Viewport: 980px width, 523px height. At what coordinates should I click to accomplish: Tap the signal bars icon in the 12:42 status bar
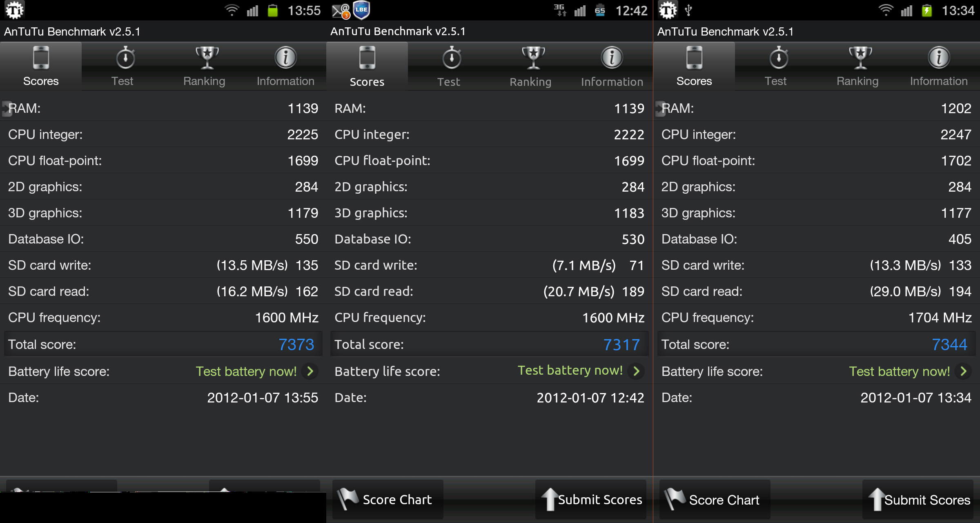[x=580, y=10]
